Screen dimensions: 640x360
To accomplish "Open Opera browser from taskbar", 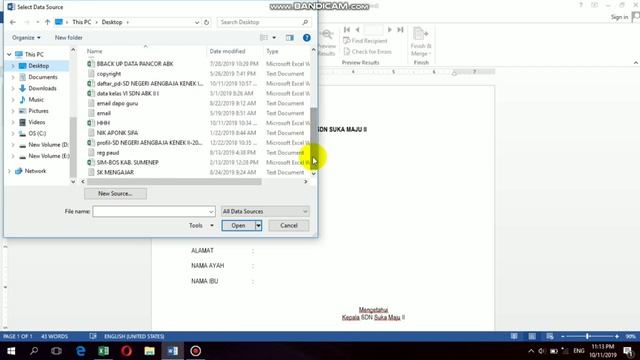I will pos(127,351).
